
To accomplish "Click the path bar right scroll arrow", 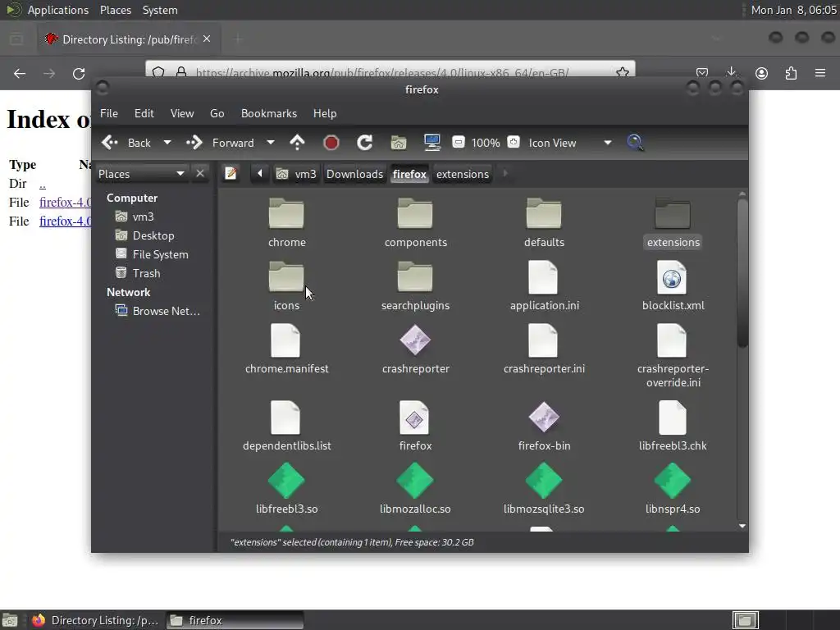I will [x=504, y=174].
